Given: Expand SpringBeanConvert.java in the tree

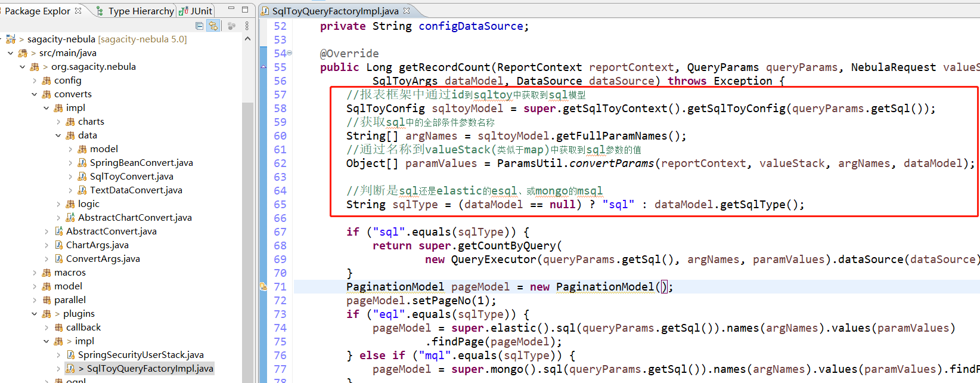Looking at the screenshot, I should point(70,163).
